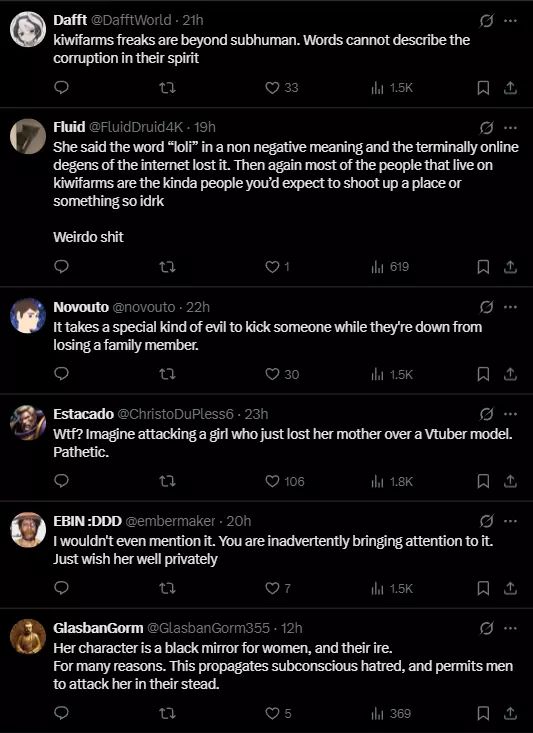Open more options on Novouto's tweet
The image size is (533, 733).
coord(511,307)
